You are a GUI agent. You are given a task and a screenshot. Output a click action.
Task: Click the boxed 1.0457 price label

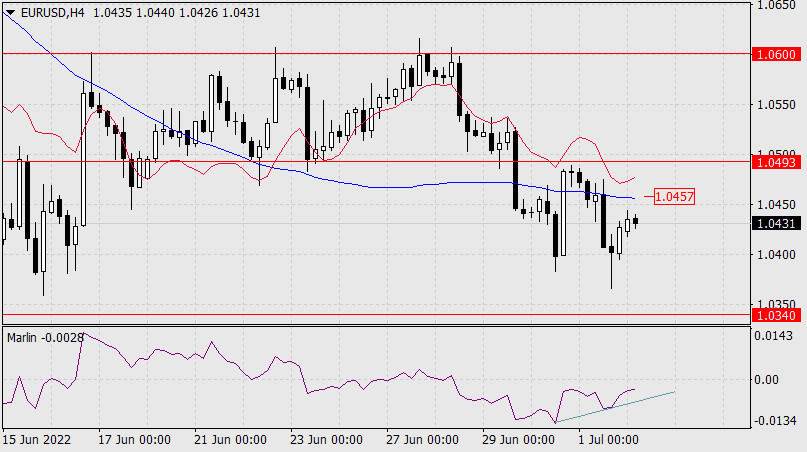coord(674,197)
